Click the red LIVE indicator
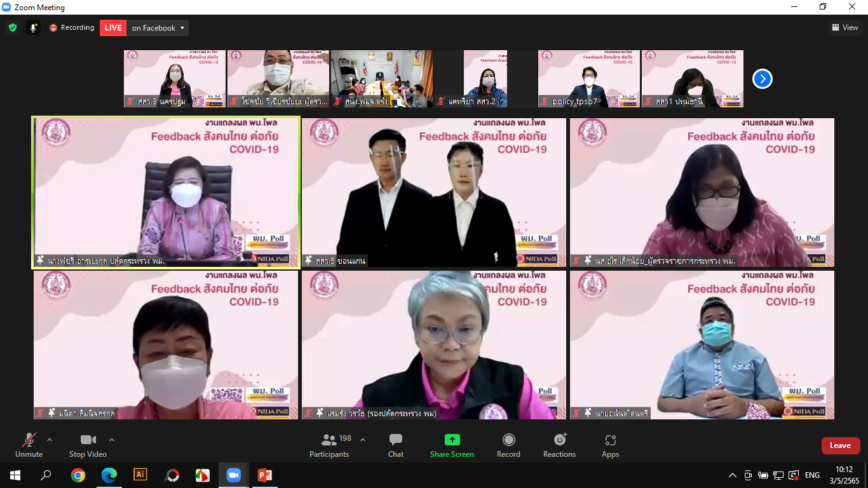Image resolution: width=868 pixels, height=488 pixels. [113, 28]
